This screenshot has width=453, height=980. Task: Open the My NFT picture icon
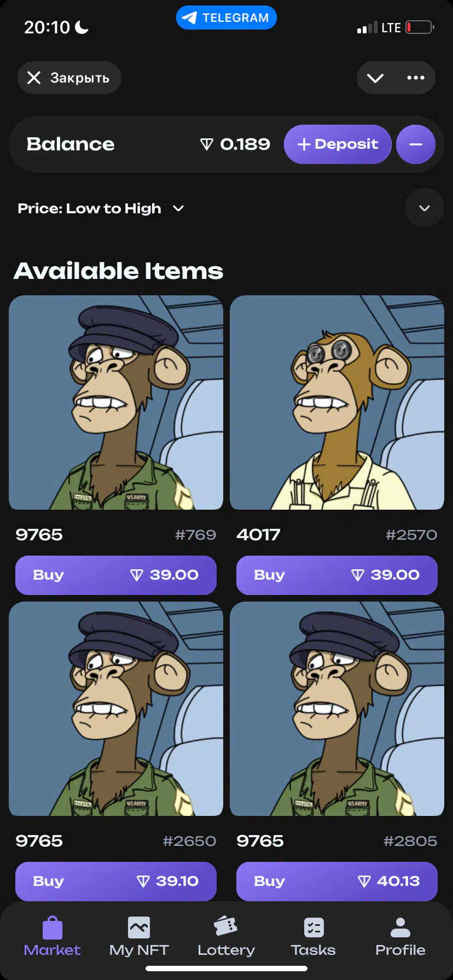(x=139, y=927)
